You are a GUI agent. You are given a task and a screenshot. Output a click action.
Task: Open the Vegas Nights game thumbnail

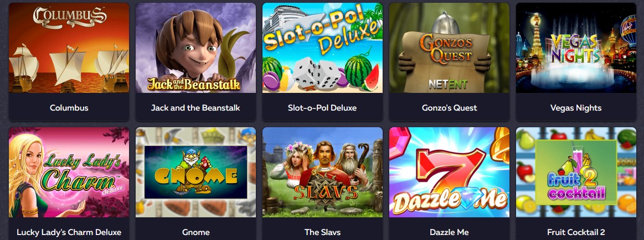pyautogui.click(x=576, y=48)
